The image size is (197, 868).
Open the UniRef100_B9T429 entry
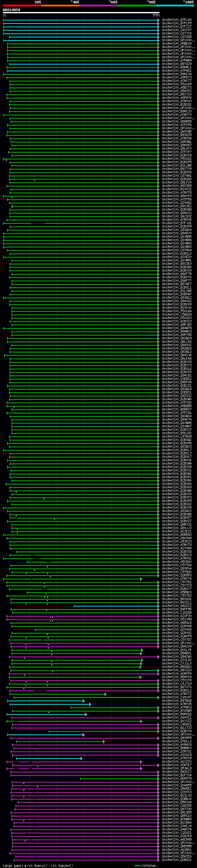(177, 64)
